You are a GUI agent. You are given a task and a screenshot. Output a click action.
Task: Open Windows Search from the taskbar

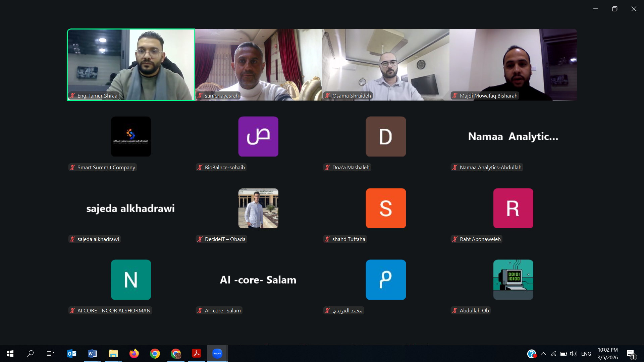click(x=30, y=353)
